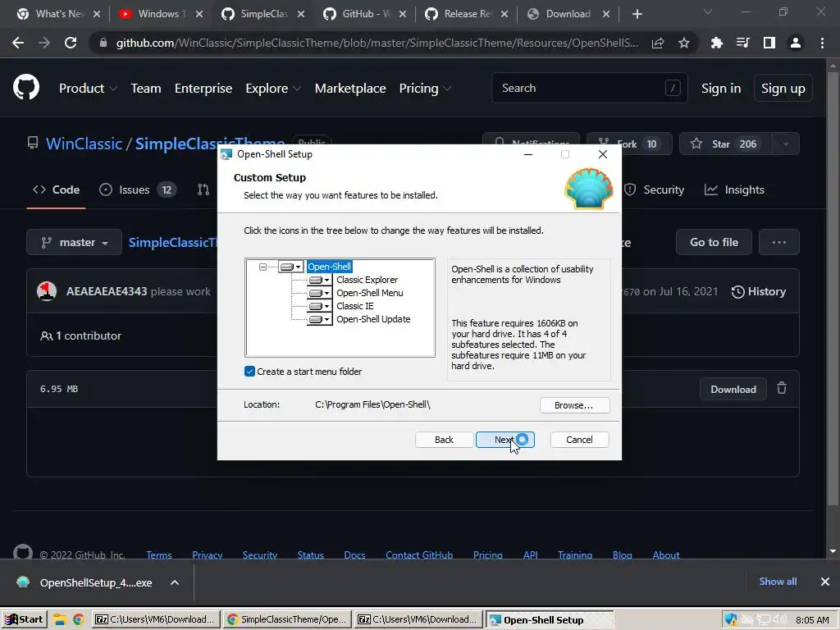840x630 pixels.
Task: Star the repository
Action: [x=726, y=144]
